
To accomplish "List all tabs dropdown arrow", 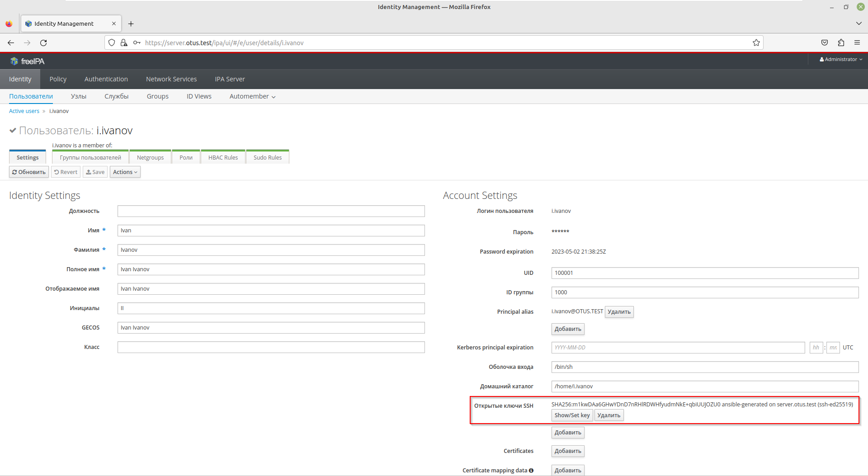I will (x=859, y=24).
